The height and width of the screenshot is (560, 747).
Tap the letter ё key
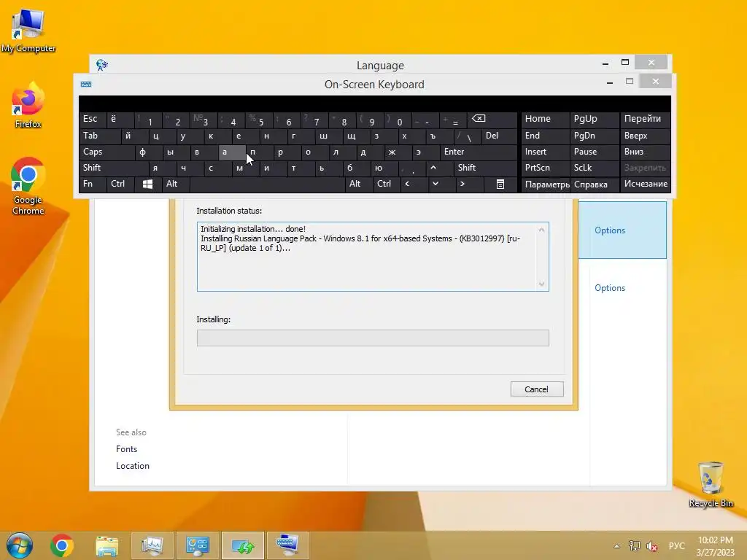point(120,119)
